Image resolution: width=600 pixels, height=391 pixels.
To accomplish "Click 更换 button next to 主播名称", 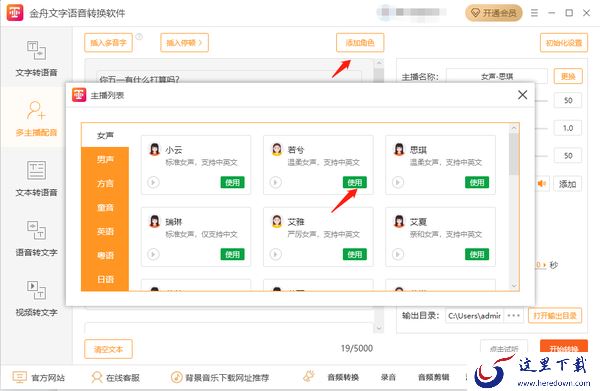I will tap(568, 76).
